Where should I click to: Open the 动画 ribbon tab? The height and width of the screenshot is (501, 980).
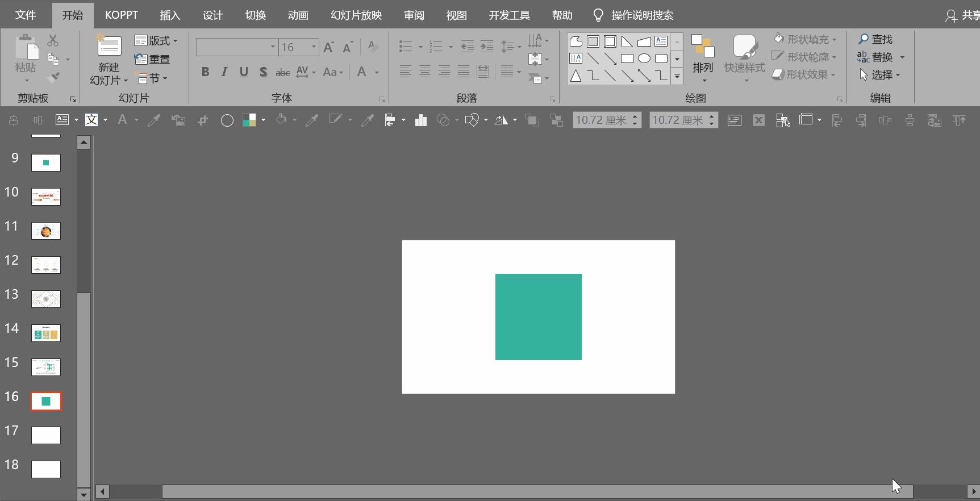[x=298, y=15]
